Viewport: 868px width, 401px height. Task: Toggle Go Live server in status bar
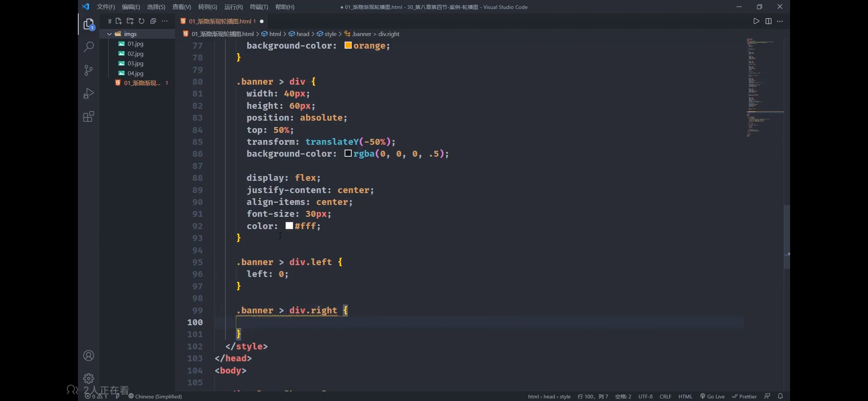tap(712, 397)
